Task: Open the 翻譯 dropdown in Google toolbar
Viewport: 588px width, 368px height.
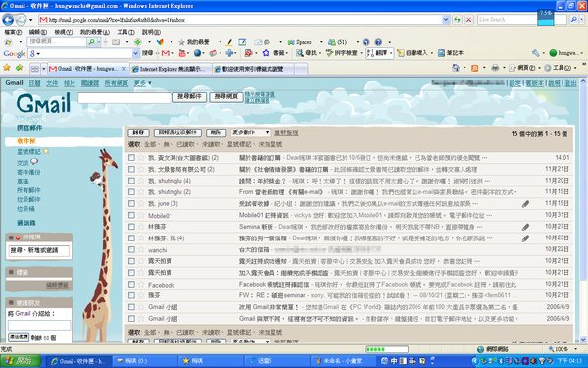Action: click(x=391, y=53)
